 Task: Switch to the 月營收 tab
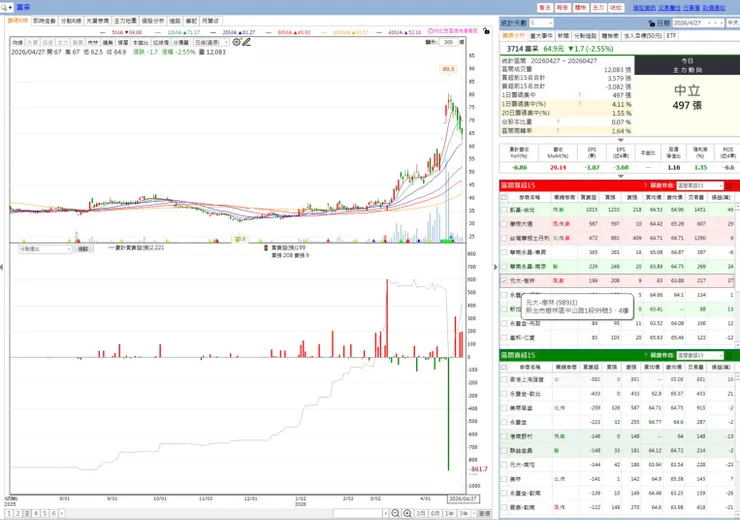point(210,21)
